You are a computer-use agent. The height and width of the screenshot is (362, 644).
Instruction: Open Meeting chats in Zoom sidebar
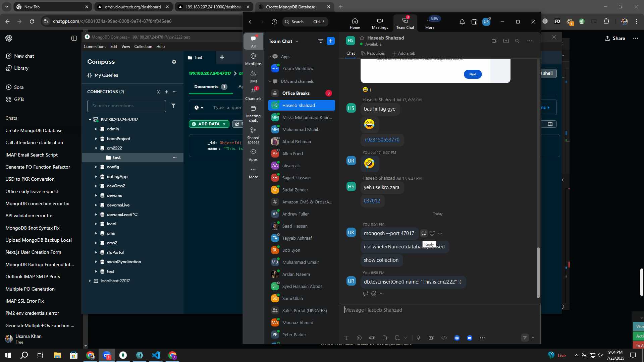(253, 114)
